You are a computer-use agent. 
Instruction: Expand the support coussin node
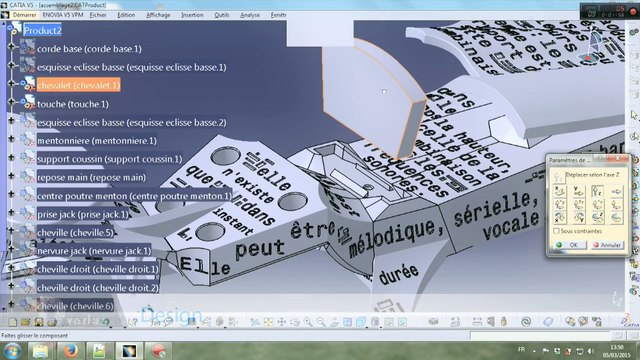coord(11,157)
